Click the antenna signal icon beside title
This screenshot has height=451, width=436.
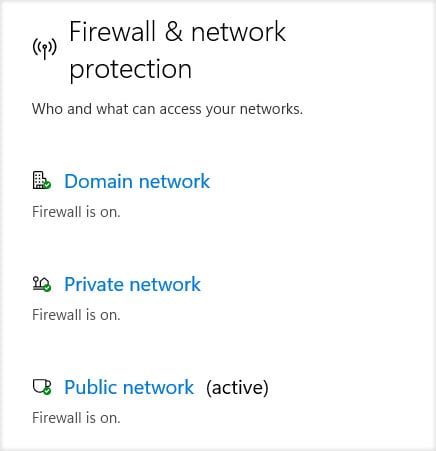45,49
